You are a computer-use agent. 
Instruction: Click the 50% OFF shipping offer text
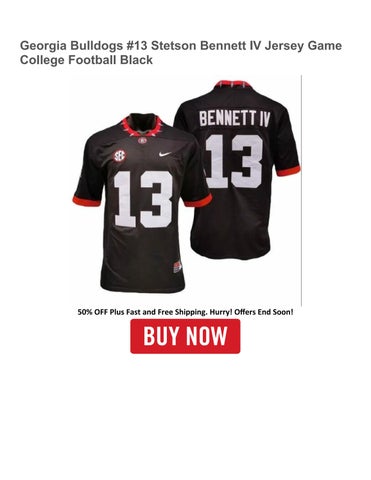pyautogui.click(x=185, y=312)
